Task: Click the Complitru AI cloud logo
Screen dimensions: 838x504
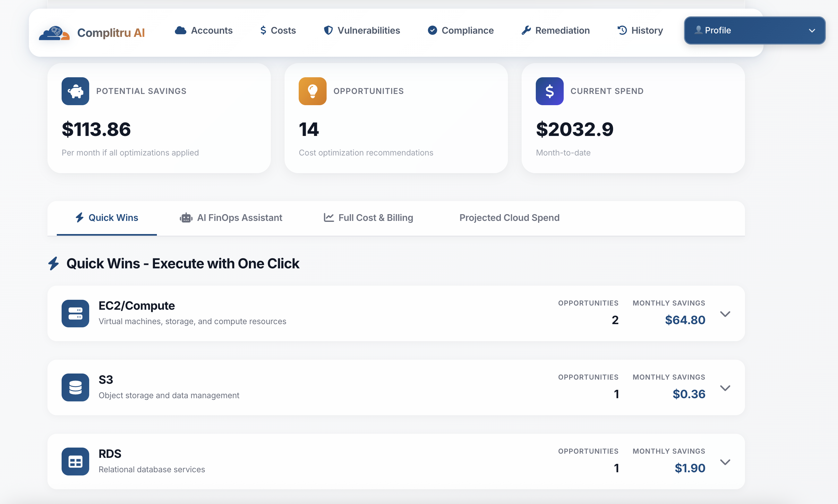Action: [54, 33]
